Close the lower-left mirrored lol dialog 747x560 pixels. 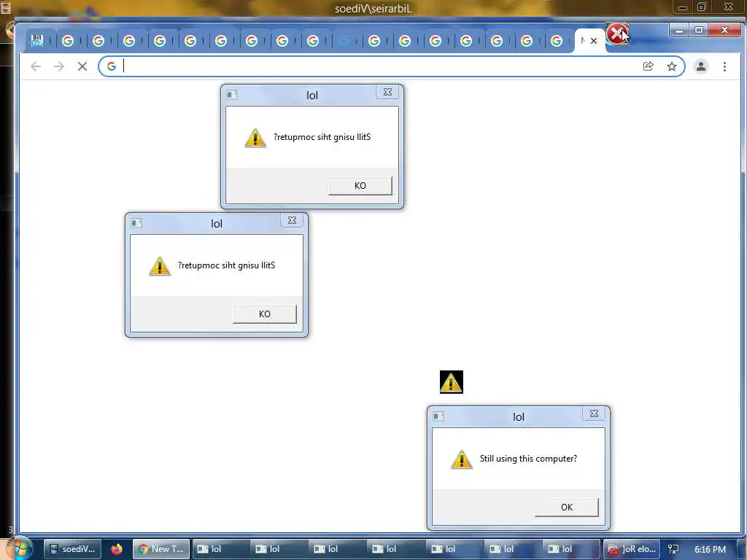click(x=292, y=220)
